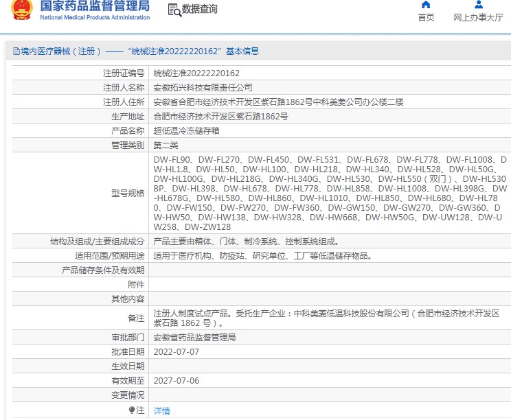Image resolution: width=511 pixels, height=420 pixels.
Task: Click management class value 第二类
Action: coord(166,145)
